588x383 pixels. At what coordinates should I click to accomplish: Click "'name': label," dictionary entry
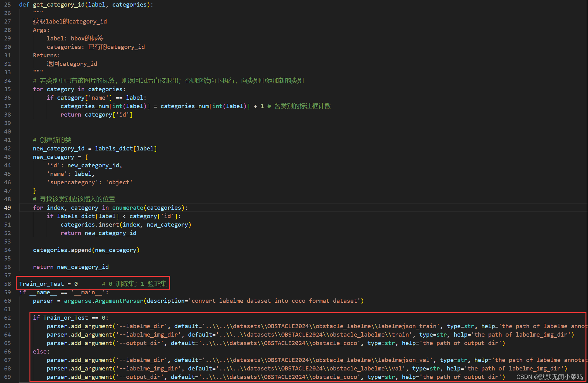[71, 174]
